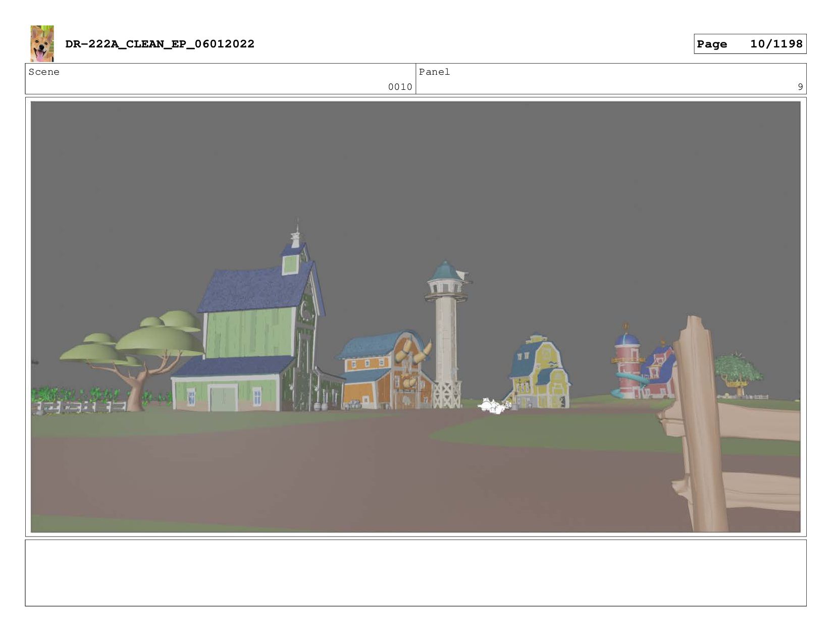Click the panel number 9
This screenshot has height=644, width=832.
click(x=800, y=87)
